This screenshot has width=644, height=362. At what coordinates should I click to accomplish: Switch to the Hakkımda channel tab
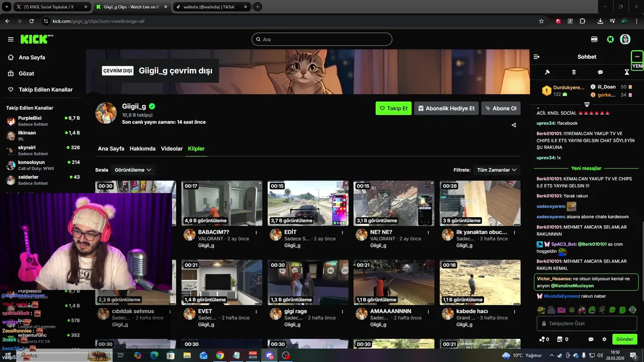tap(142, 149)
